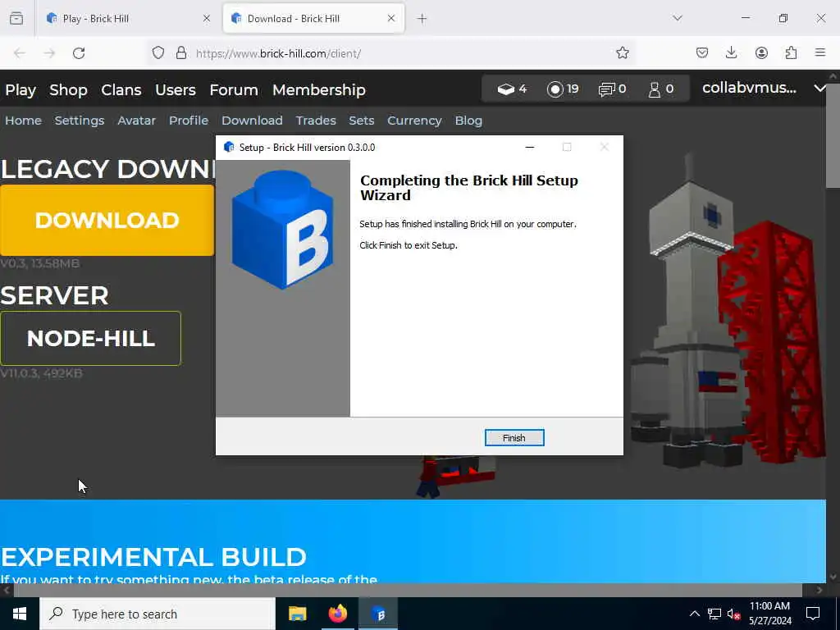
Task: Open the Sets sub-navigation item
Action: click(362, 121)
